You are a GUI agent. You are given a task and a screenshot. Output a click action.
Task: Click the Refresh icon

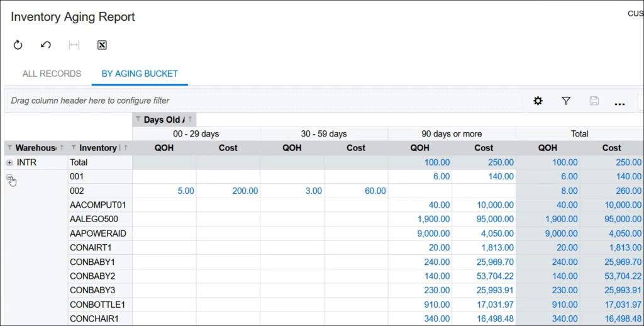pos(18,45)
